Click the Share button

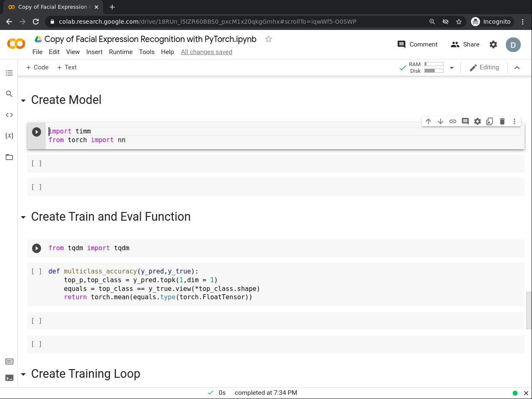coord(465,44)
